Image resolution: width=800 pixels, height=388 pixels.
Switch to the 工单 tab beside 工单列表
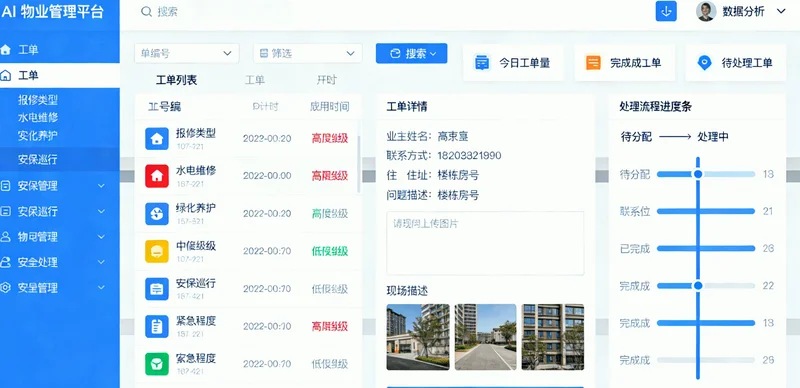point(255,80)
